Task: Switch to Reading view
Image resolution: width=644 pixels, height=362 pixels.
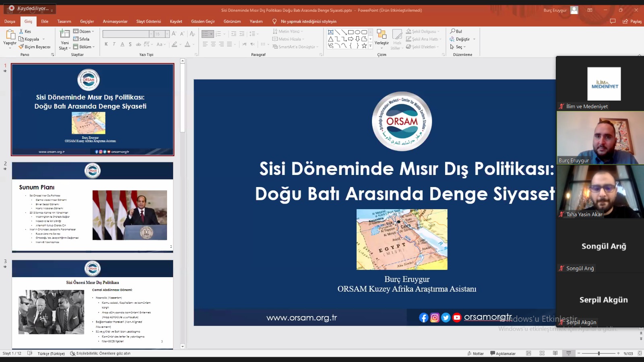Action: [x=555, y=353]
